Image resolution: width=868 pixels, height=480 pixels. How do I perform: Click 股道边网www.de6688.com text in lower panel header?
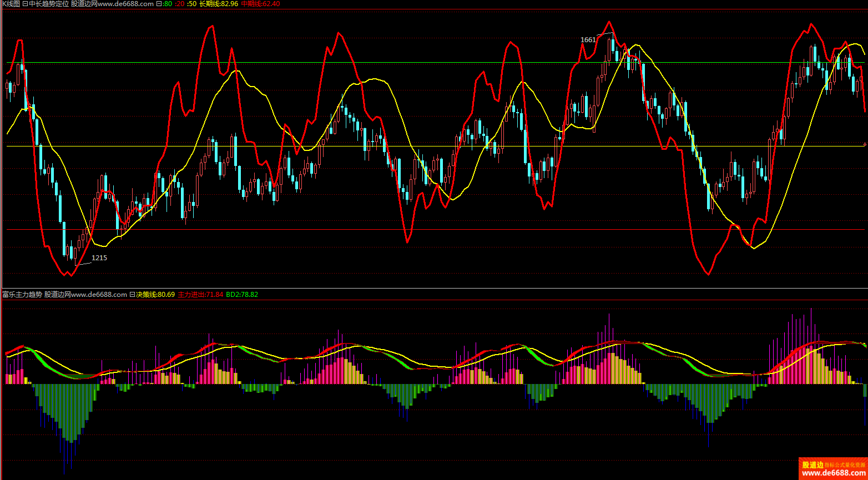point(85,295)
